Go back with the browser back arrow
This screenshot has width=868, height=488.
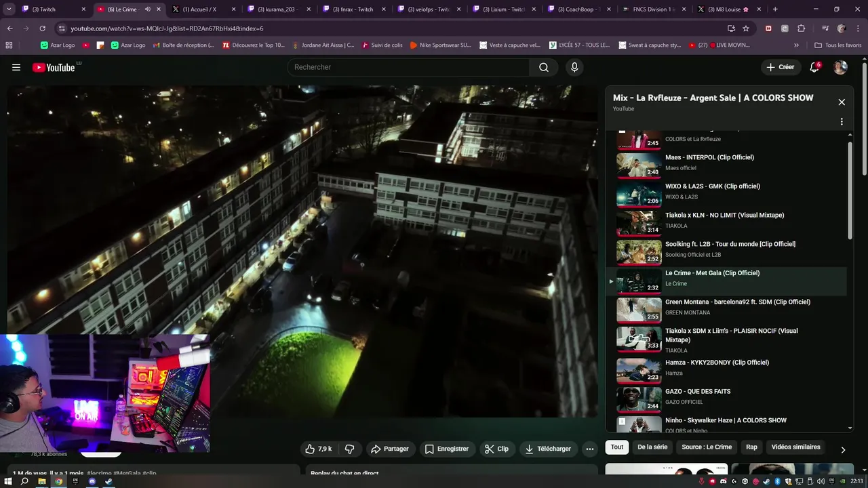point(9,28)
